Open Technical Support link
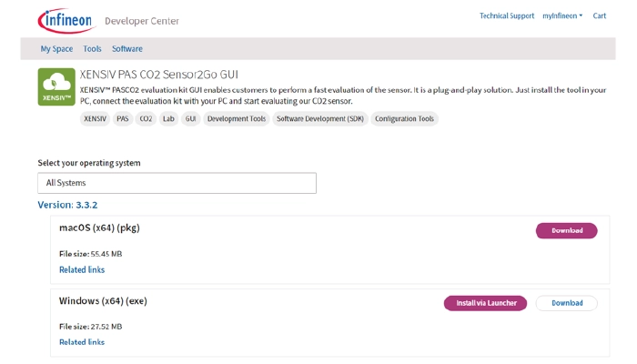The width and height of the screenshot is (637, 364). click(x=507, y=15)
